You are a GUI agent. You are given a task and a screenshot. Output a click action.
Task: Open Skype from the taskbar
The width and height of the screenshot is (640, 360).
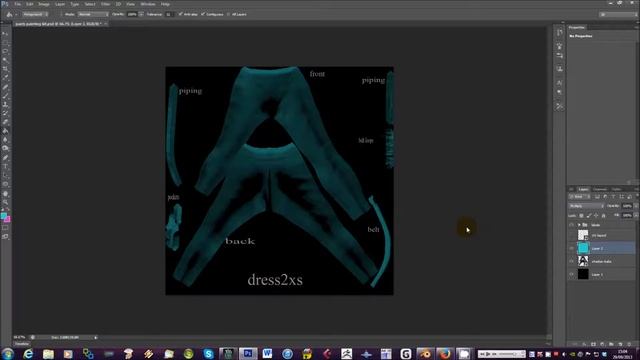[208, 353]
